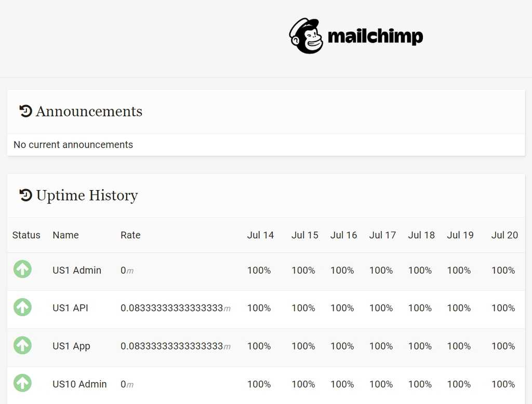The image size is (532, 404).
Task: Click the history icon beside Announcements
Action: tap(24, 111)
